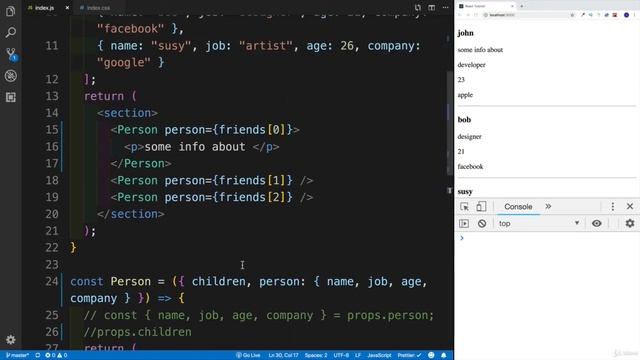640x360 pixels.
Task: Close the React Tutorial browser tab
Action: [512, 6]
